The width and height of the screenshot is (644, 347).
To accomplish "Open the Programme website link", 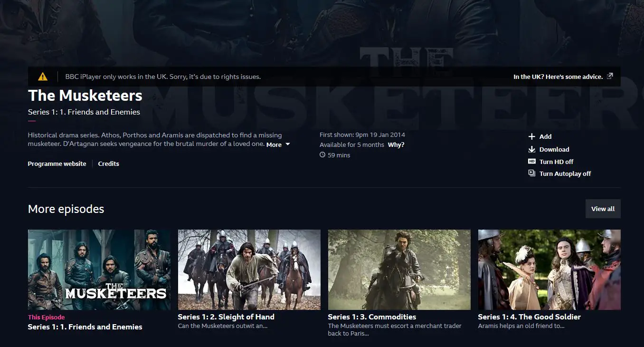I will tap(57, 164).
